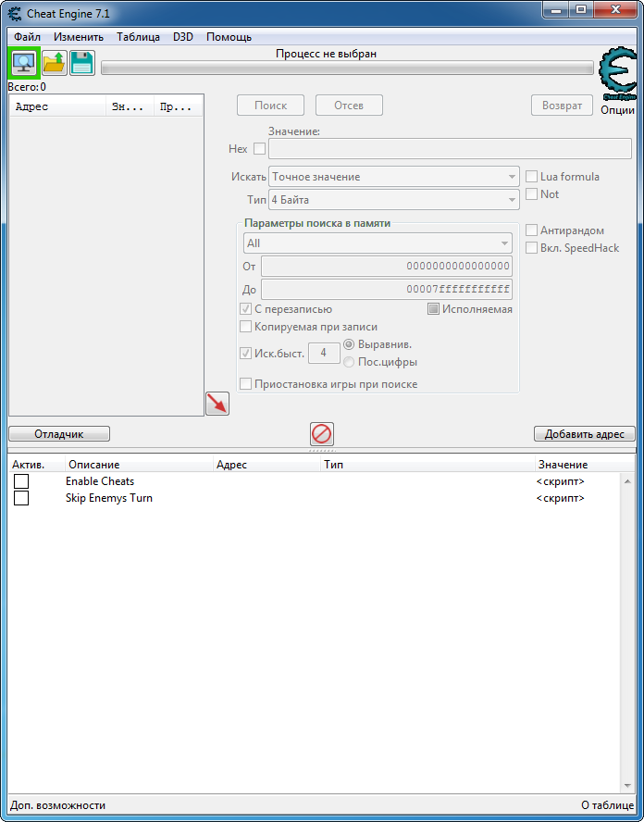Click the Адрес cheat table column header
The height and width of the screenshot is (822, 644).
click(267, 465)
